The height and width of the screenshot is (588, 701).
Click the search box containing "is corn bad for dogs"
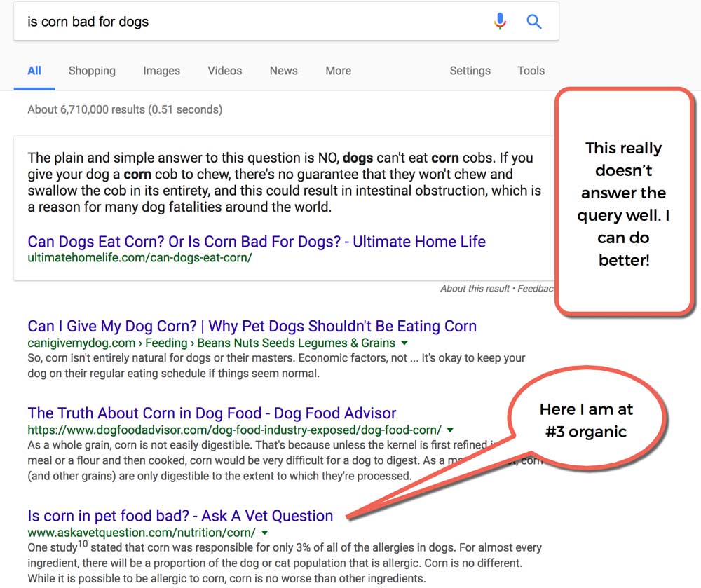[245, 22]
